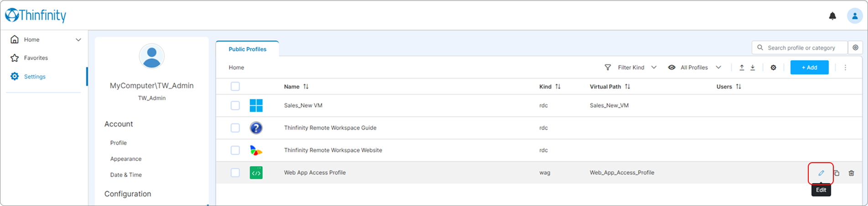Switch to the Public Profiles tab
The width and height of the screenshot is (868, 206).
(248, 49)
